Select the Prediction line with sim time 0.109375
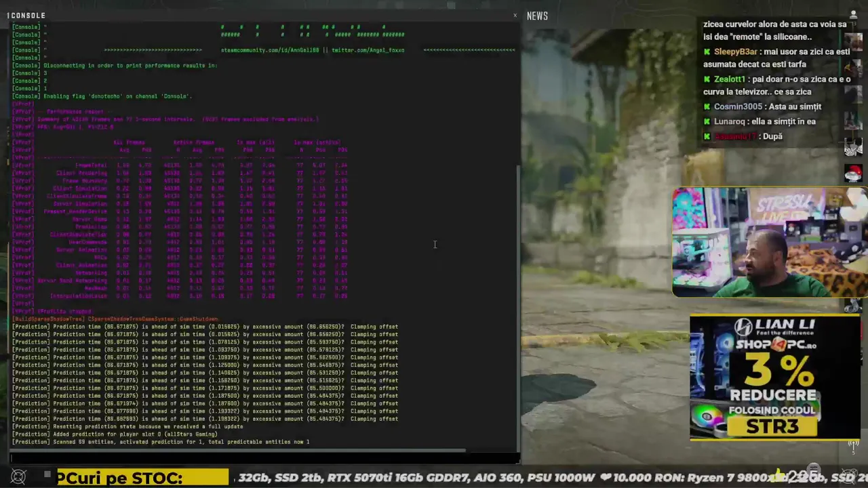 coord(205,357)
